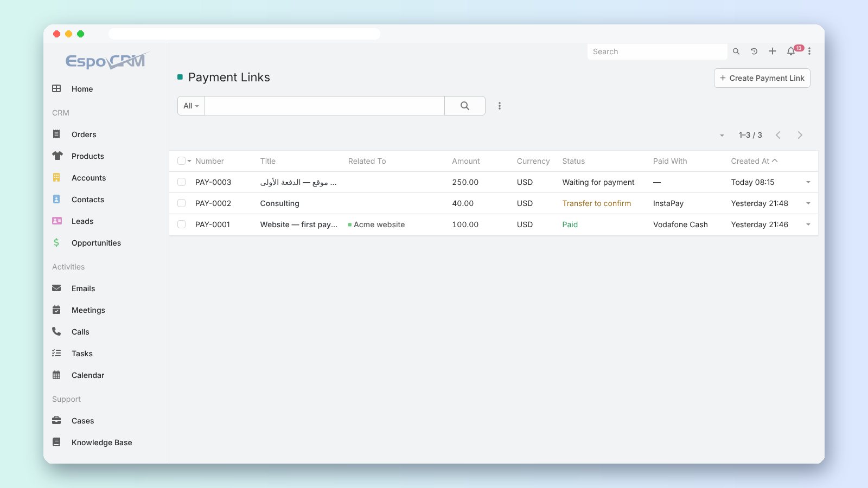Tick the checkbox for PAY-0002
Viewport: 868px width, 488px height.
click(x=182, y=203)
